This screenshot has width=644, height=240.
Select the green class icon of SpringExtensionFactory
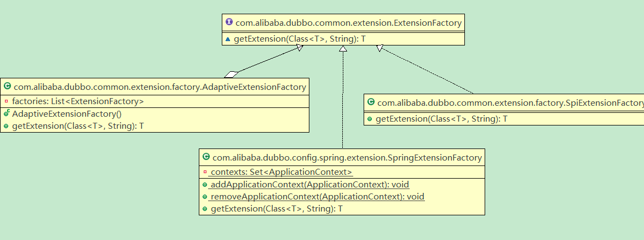[206, 157]
